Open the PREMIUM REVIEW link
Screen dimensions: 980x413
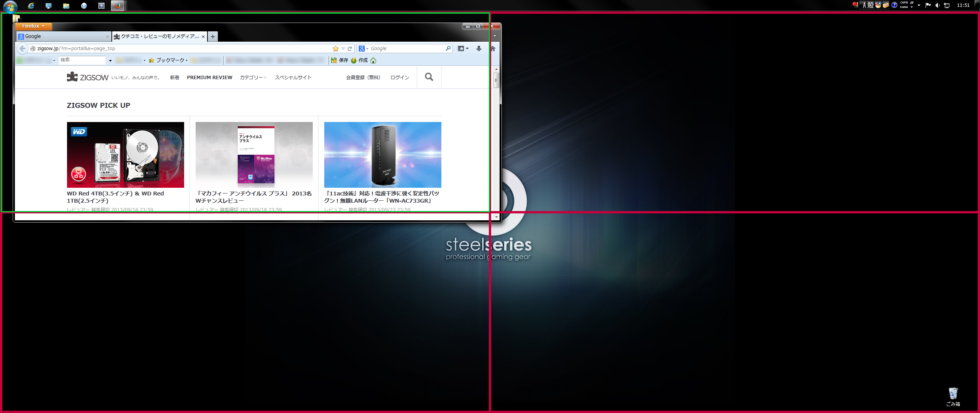pos(209,77)
